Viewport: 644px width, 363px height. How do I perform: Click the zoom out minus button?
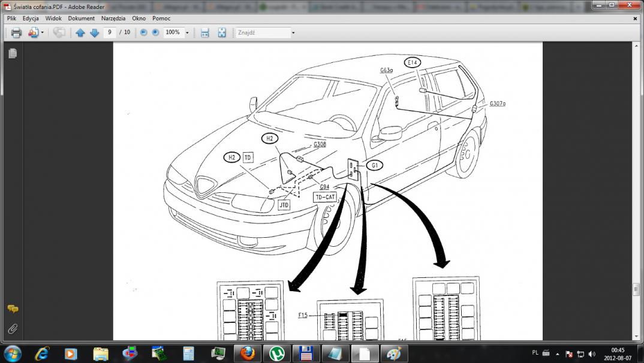143,32
